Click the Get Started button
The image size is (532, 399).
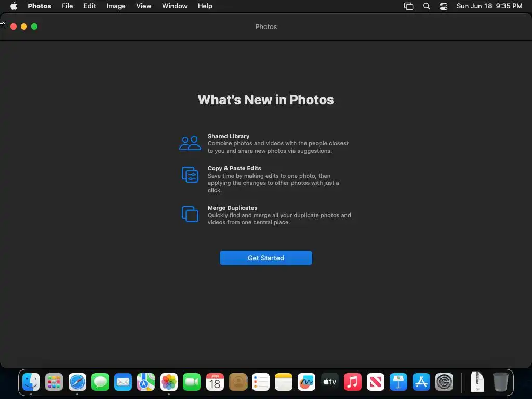pyautogui.click(x=265, y=258)
